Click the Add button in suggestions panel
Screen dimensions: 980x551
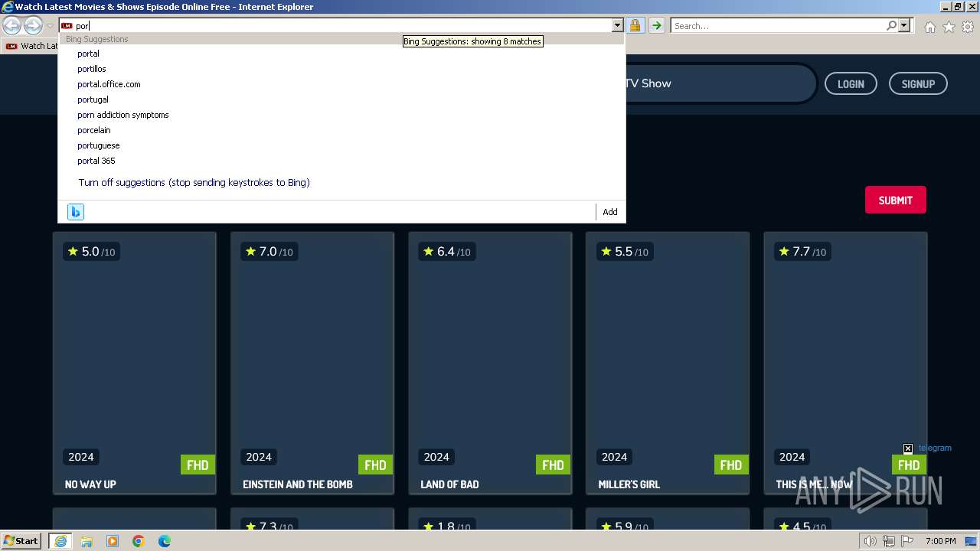(x=610, y=212)
